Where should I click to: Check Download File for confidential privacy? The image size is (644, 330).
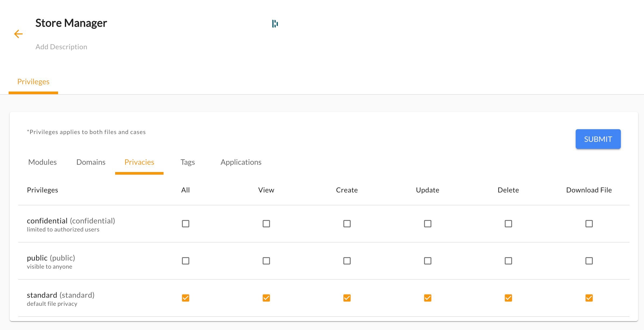(x=589, y=224)
